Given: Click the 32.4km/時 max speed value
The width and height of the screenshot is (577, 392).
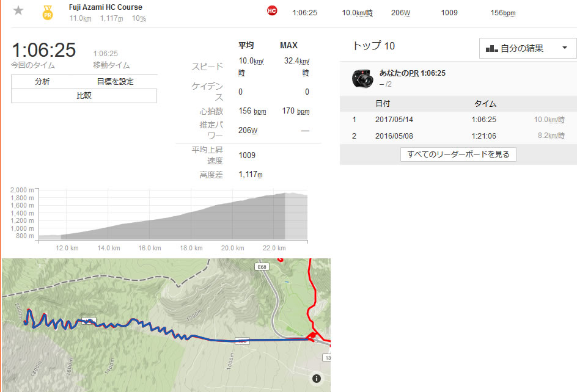Looking at the screenshot, I should tap(296, 67).
